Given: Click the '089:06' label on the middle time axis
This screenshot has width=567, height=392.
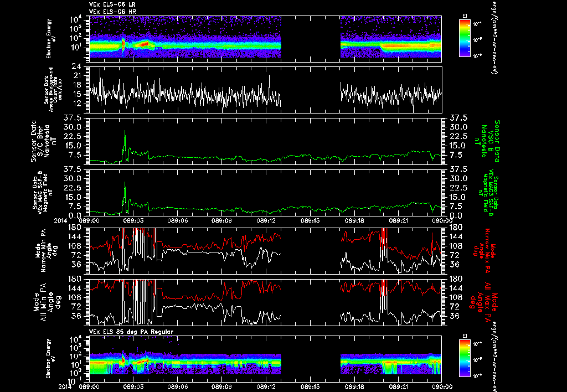Looking at the screenshot, I should click(178, 220).
